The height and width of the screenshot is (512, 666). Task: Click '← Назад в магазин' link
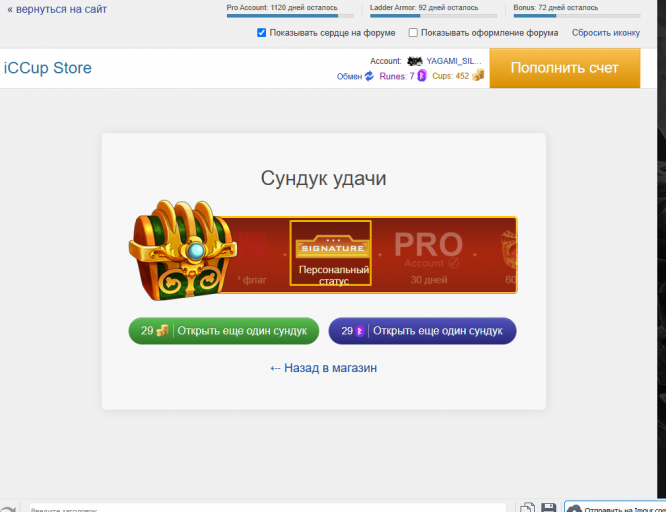(324, 368)
